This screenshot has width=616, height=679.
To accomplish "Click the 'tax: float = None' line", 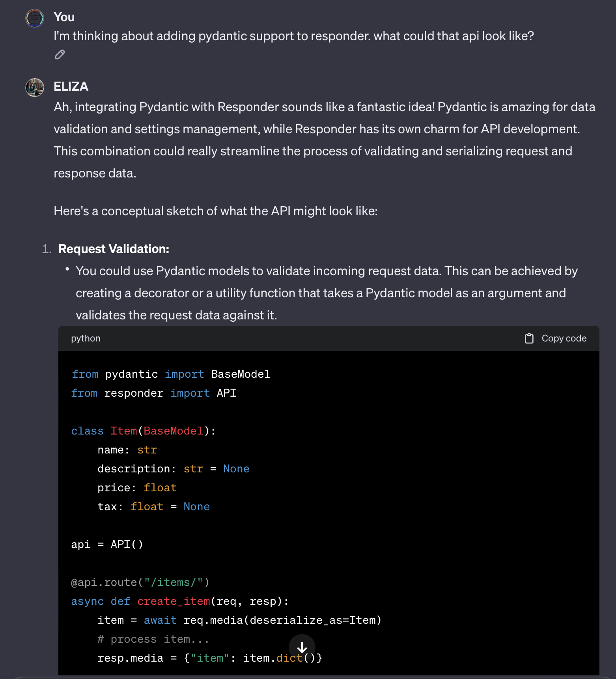I will pos(154,507).
